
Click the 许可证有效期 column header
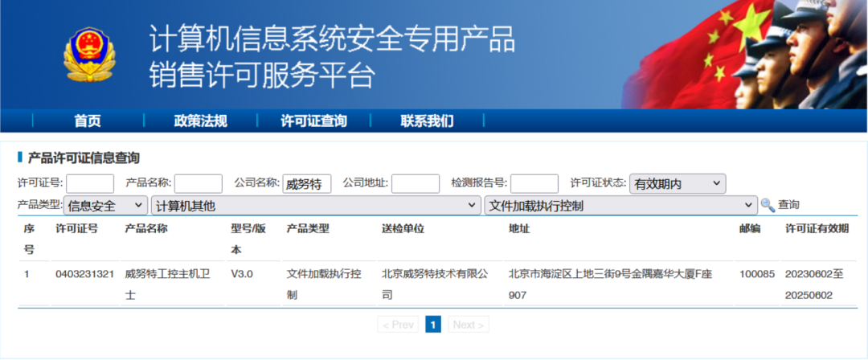[817, 229]
